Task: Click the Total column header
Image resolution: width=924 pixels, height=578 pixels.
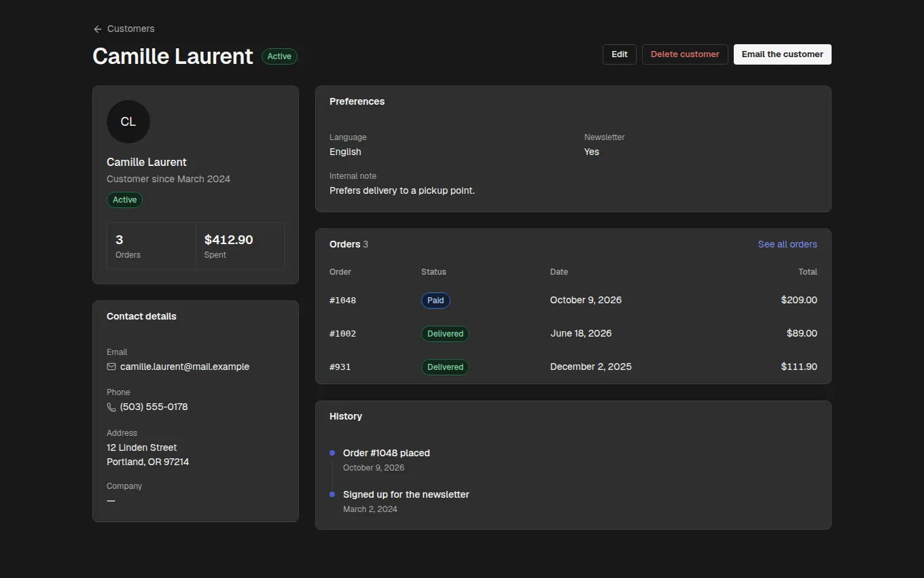Action: [808, 272]
